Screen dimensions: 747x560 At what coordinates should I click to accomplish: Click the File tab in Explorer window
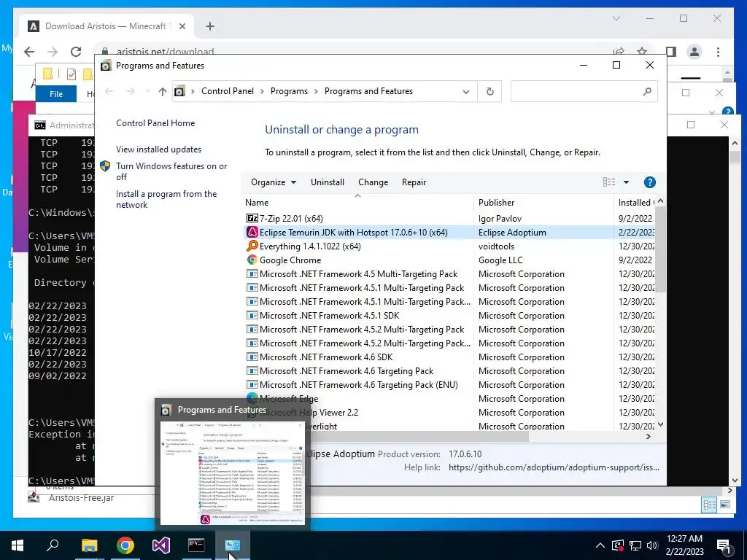tap(56, 94)
